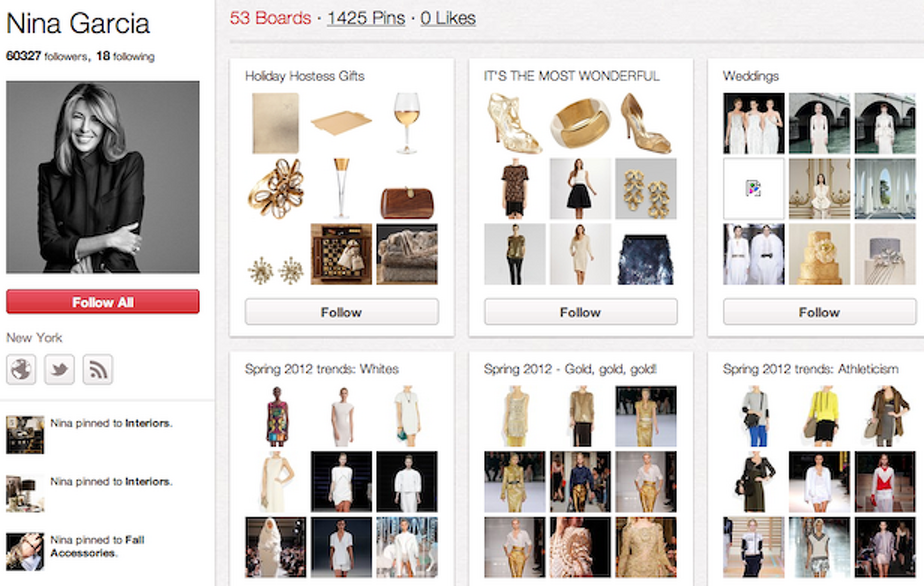Click the fur throw blanket thumbnail
The width and height of the screenshot is (924, 586).
(x=407, y=254)
